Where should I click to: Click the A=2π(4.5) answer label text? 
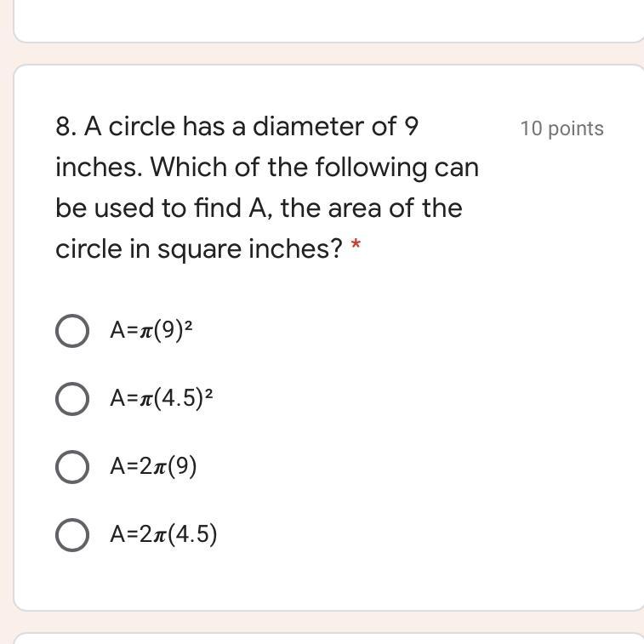(x=163, y=534)
